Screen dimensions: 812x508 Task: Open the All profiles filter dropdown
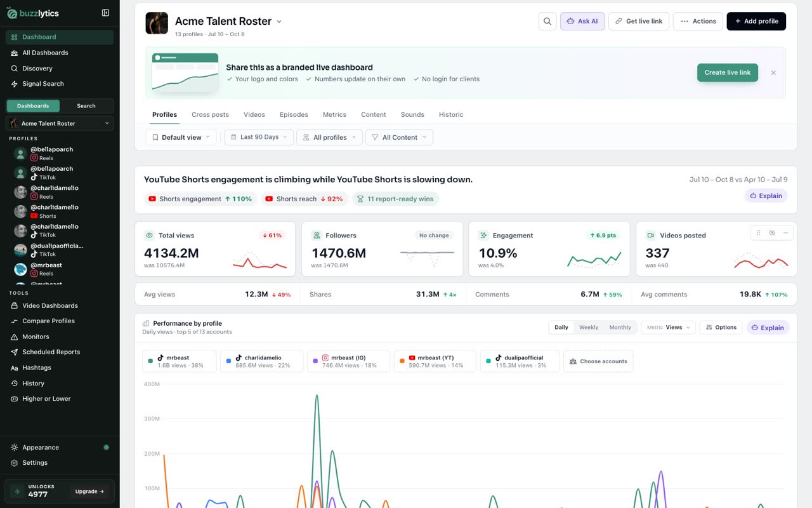(330, 137)
